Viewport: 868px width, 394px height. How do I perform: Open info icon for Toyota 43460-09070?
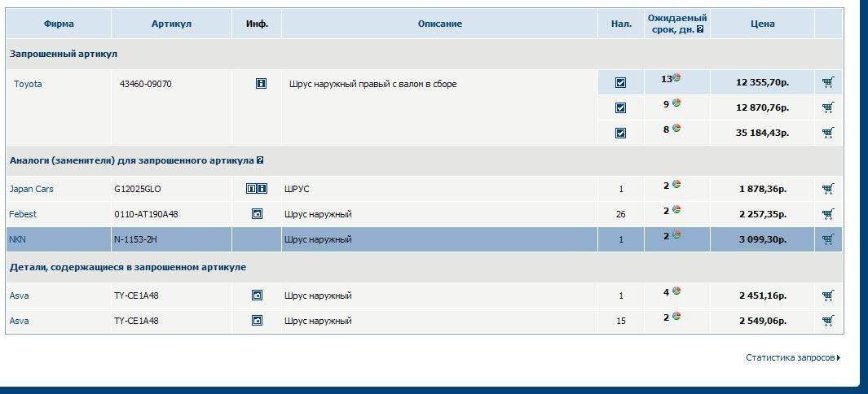coord(261,83)
